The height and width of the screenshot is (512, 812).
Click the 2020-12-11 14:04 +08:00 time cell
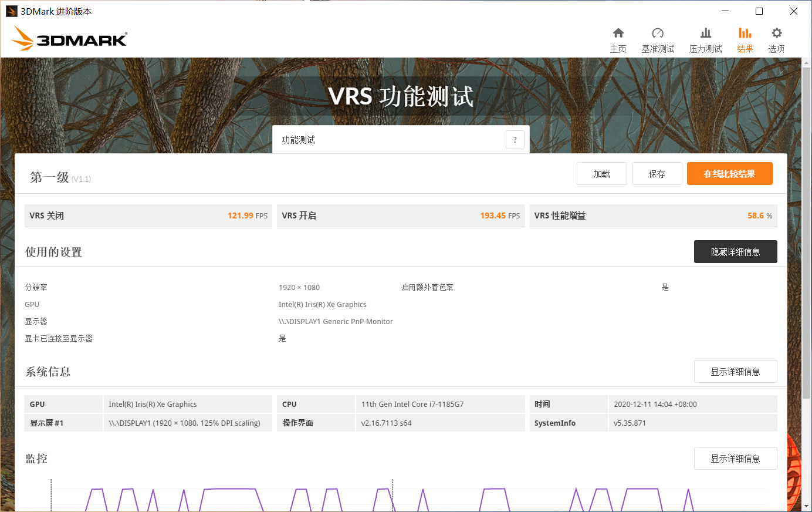(x=693, y=404)
